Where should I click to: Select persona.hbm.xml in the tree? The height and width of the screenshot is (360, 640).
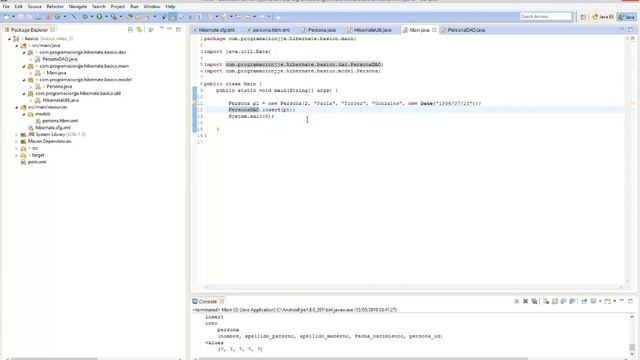(60, 121)
